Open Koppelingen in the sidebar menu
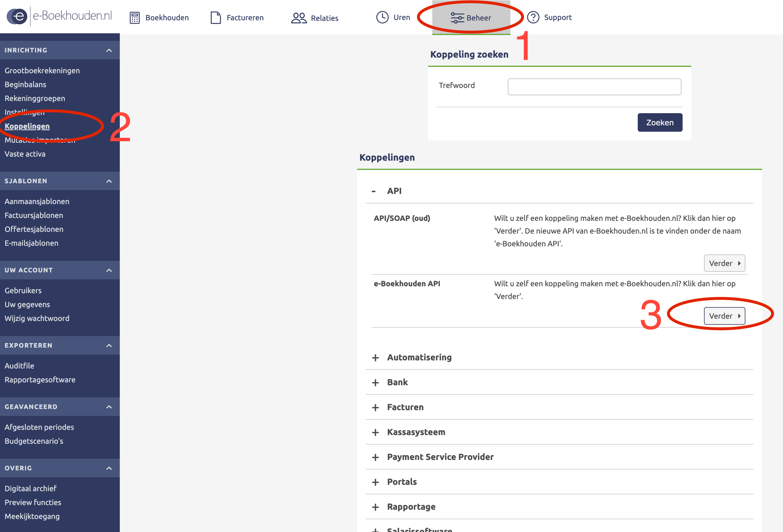783x532 pixels. coord(27,126)
